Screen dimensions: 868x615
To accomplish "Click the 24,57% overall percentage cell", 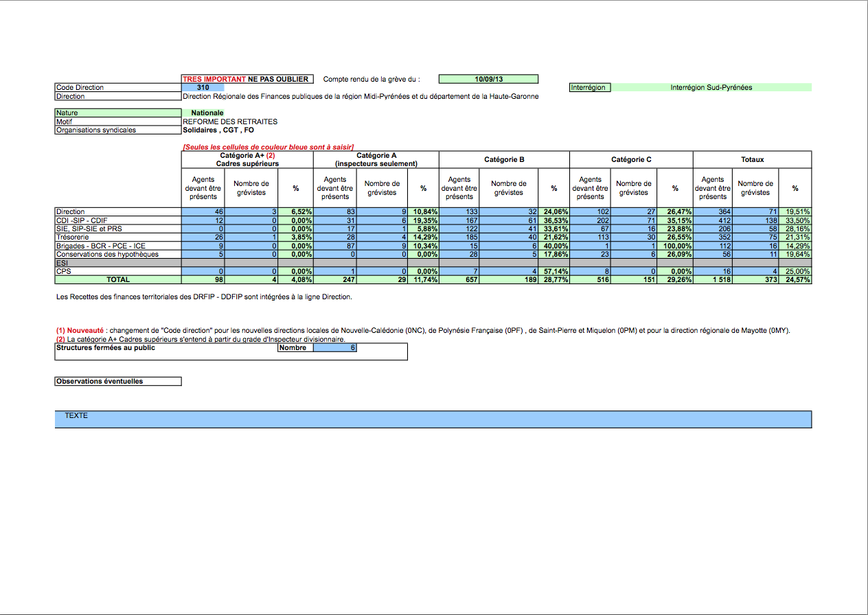I will [x=795, y=280].
